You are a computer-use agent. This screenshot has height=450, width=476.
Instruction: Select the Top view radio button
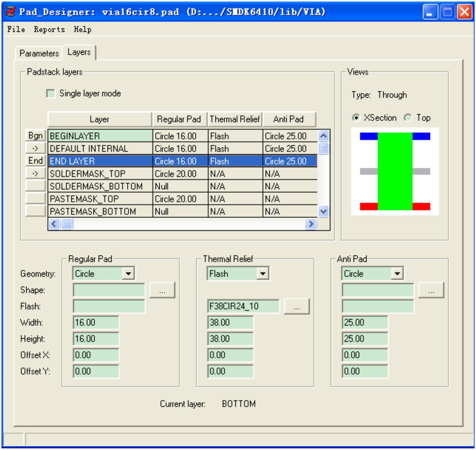[408, 118]
